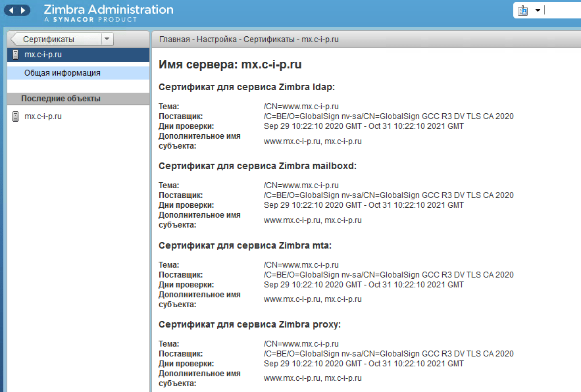Click mta subject alternative names value
581x392 pixels.
(x=313, y=299)
